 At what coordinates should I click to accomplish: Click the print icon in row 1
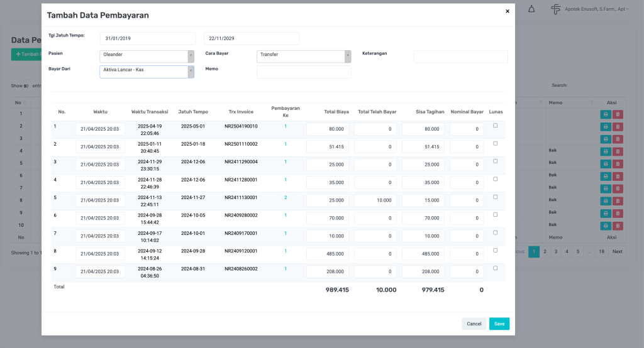605,114
